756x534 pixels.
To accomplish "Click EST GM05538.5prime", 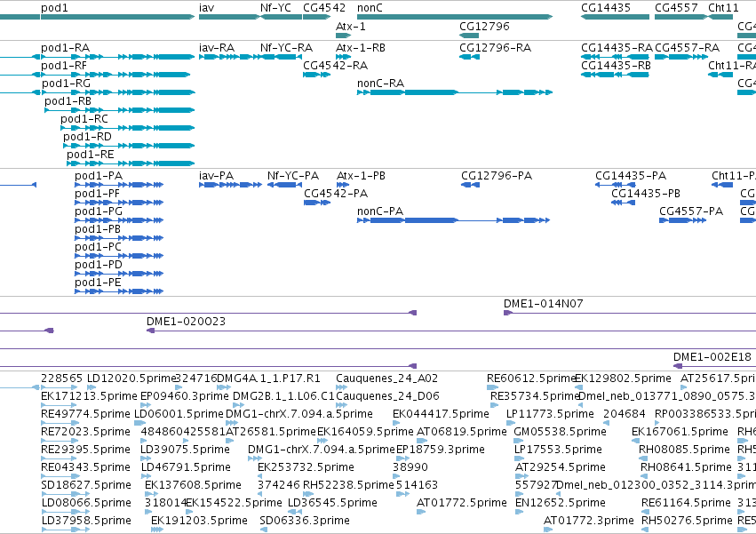I will (x=520, y=441).
